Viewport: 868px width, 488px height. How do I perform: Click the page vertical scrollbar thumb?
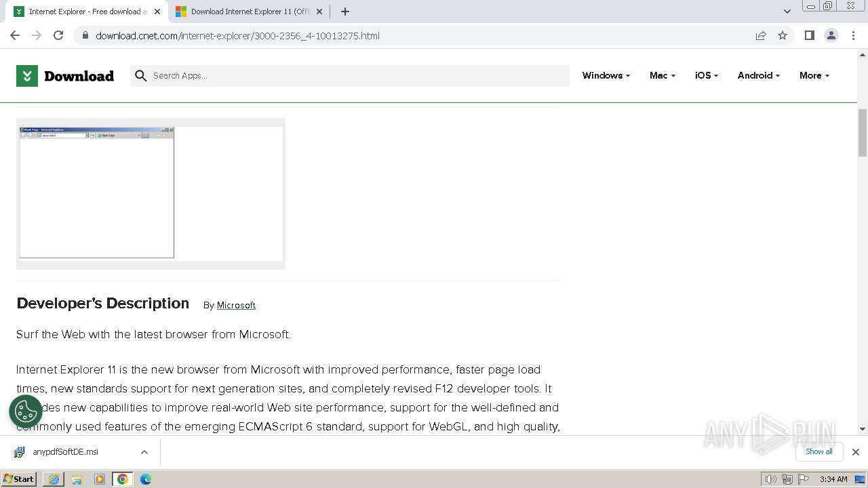click(x=863, y=132)
